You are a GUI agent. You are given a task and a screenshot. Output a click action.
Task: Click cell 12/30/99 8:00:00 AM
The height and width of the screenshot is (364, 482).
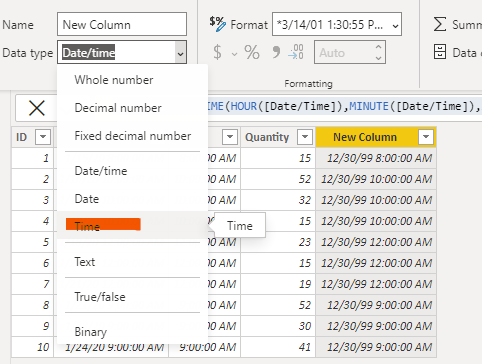(x=376, y=158)
